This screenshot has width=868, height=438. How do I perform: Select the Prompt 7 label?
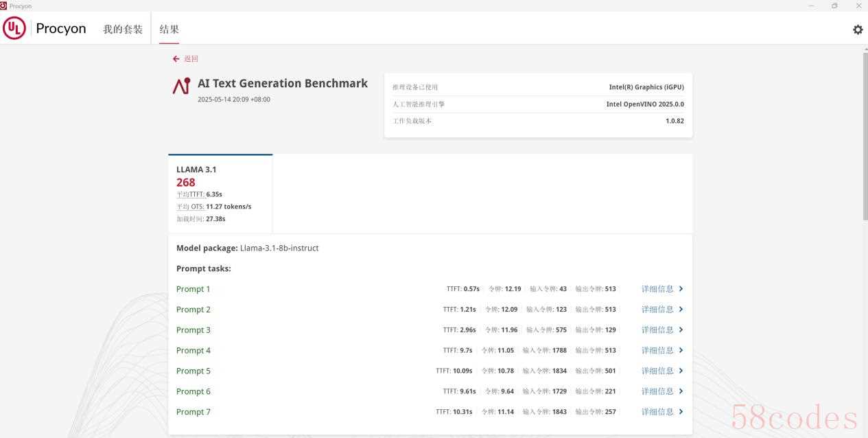click(193, 412)
